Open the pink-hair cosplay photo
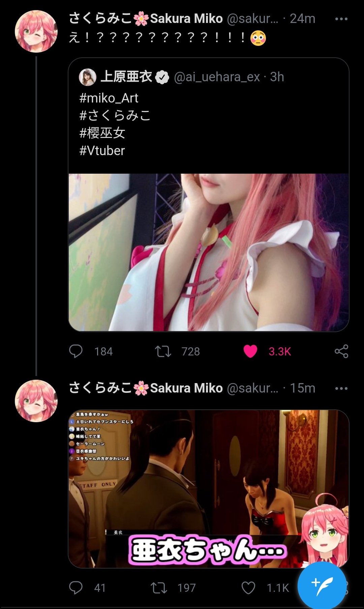 (209, 252)
